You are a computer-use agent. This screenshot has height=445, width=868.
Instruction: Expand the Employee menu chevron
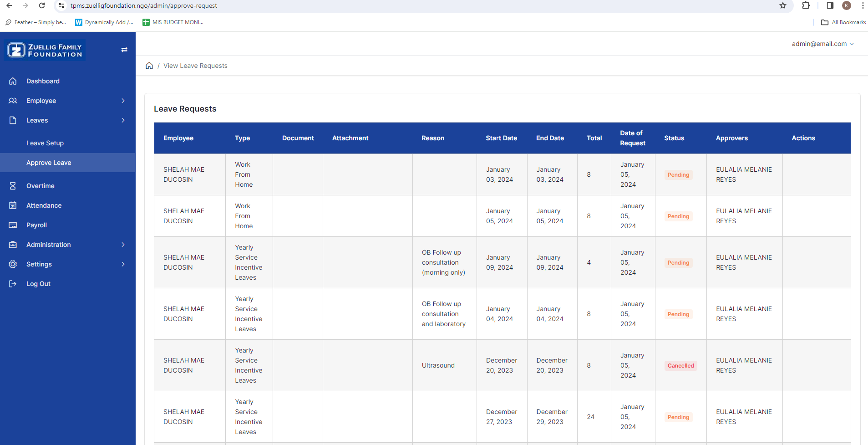pos(123,101)
